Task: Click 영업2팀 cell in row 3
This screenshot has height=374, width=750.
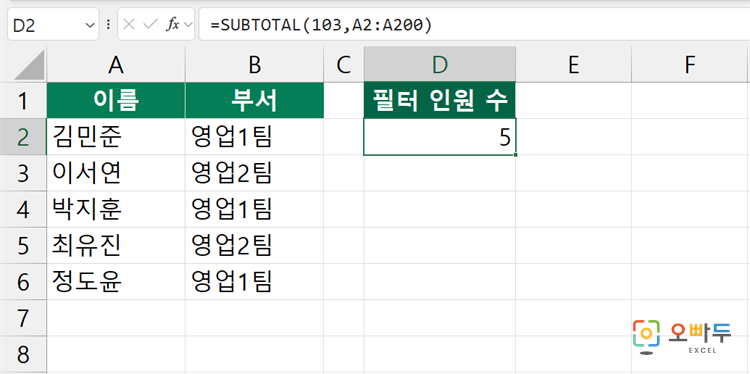Action: pyautogui.click(x=254, y=173)
